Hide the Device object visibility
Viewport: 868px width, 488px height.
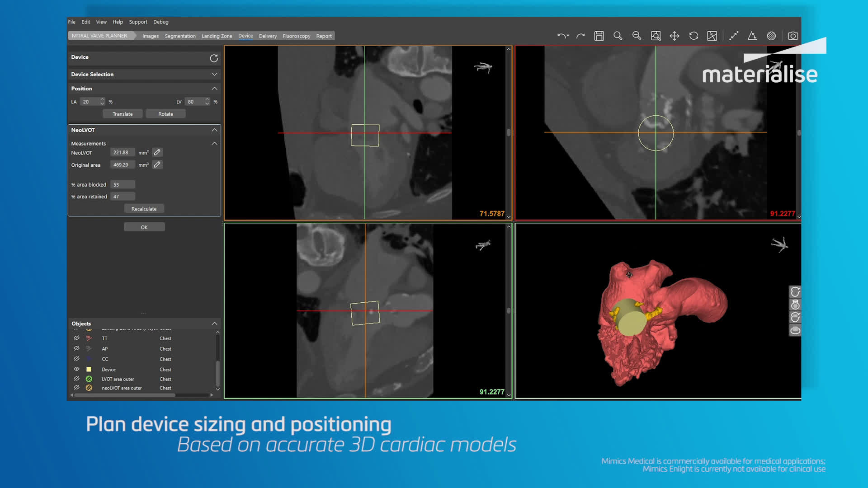point(76,369)
